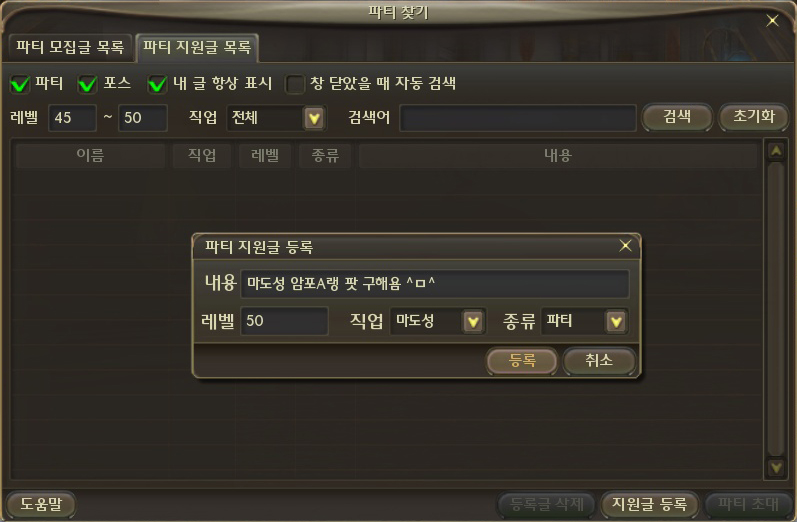Image resolution: width=797 pixels, height=522 pixels.
Task: Open the 종류 파티 dropdown
Action: point(616,321)
